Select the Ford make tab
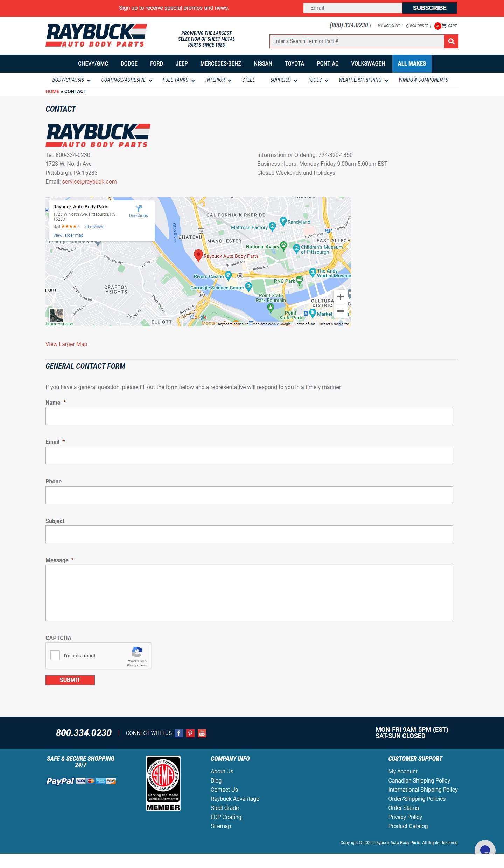The width and height of the screenshot is (504, 868). click(156, 64)
